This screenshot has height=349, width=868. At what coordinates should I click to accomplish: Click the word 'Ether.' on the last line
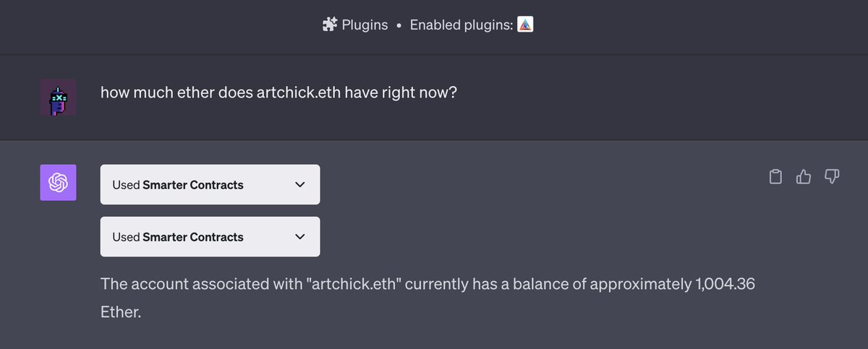coord(120,312)
